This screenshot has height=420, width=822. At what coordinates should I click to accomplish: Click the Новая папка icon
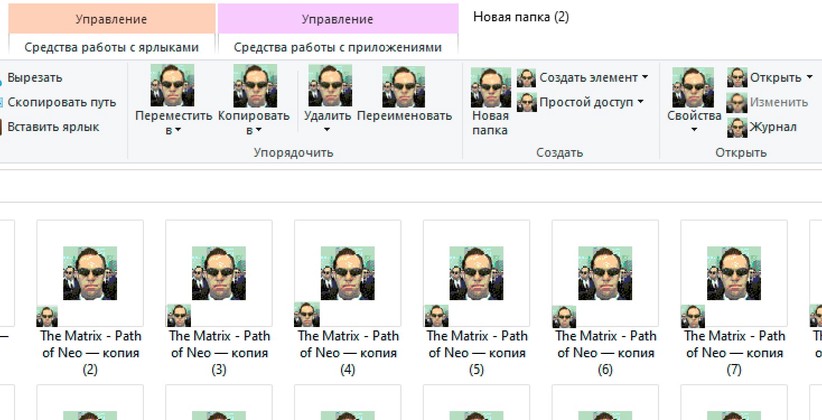click(x=491, y=88)
